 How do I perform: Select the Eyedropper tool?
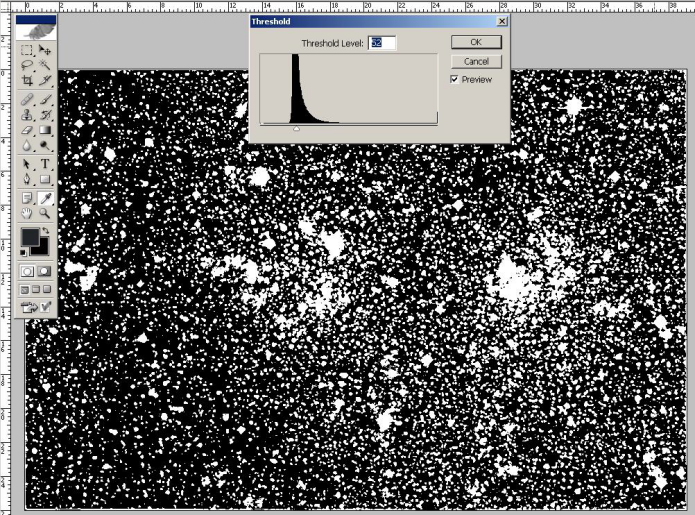pos(44,198)
